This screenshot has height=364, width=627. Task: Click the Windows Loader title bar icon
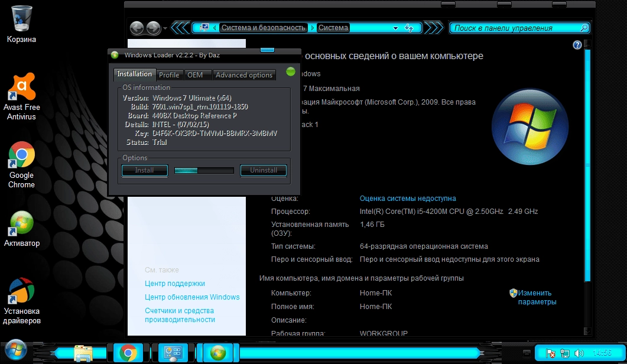pos(115,55)
